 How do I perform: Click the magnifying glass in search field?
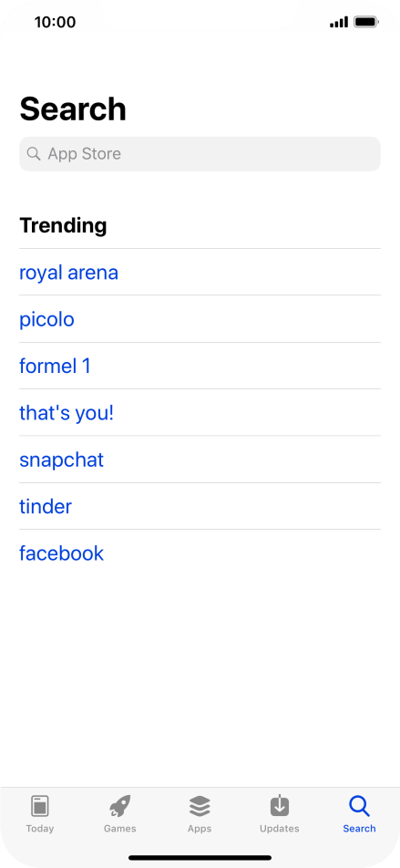click(34, 154)
